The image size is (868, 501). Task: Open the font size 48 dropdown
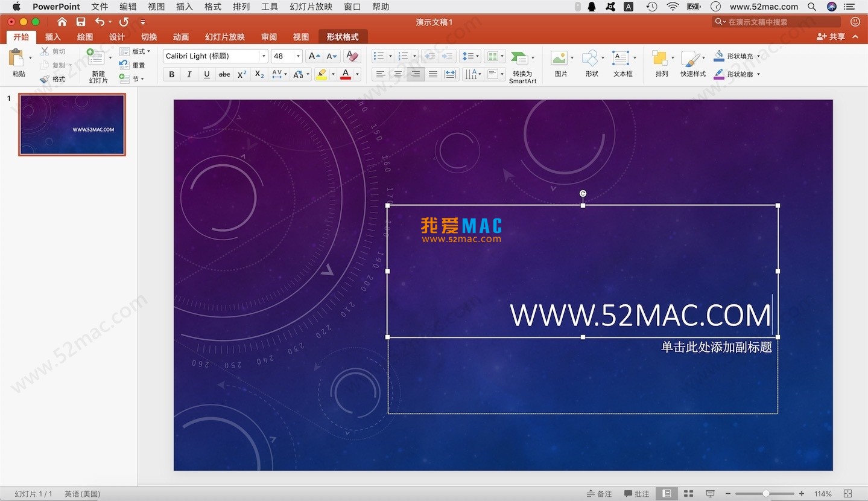point(299,56)
